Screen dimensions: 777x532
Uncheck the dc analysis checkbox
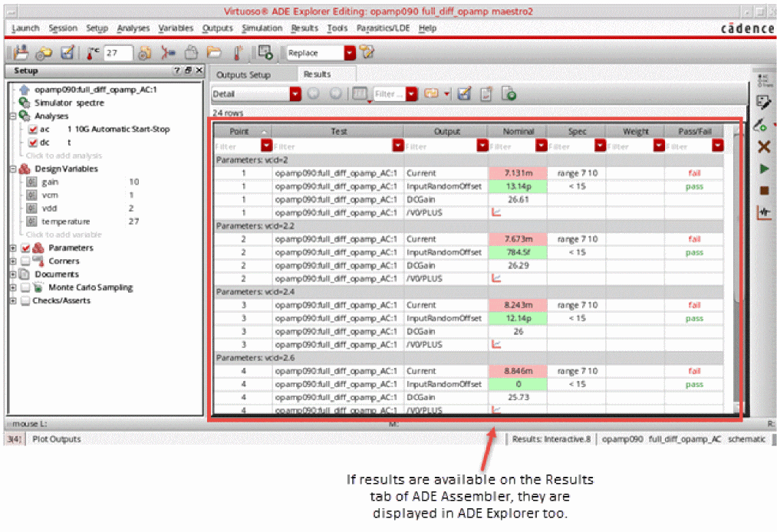click(x=33, y=143)
